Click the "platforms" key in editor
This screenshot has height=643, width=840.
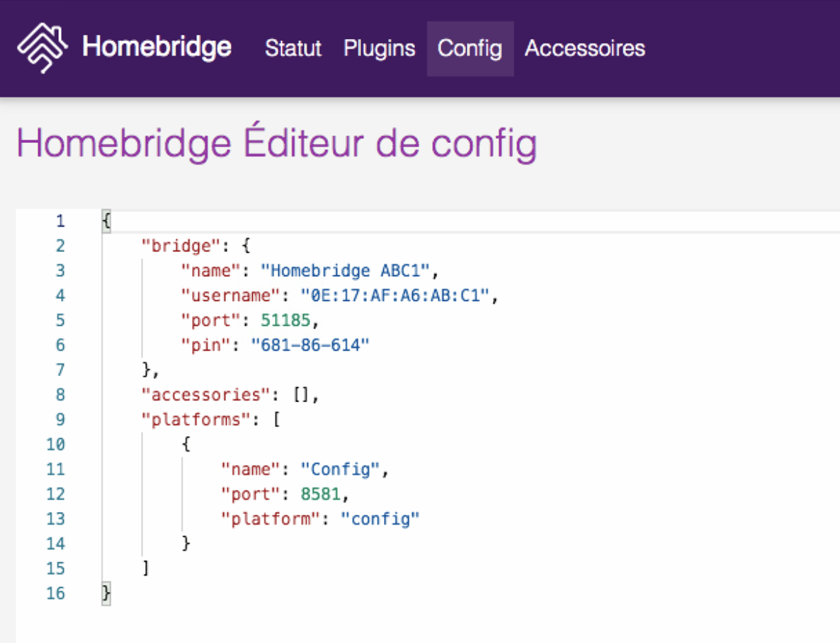196,419
